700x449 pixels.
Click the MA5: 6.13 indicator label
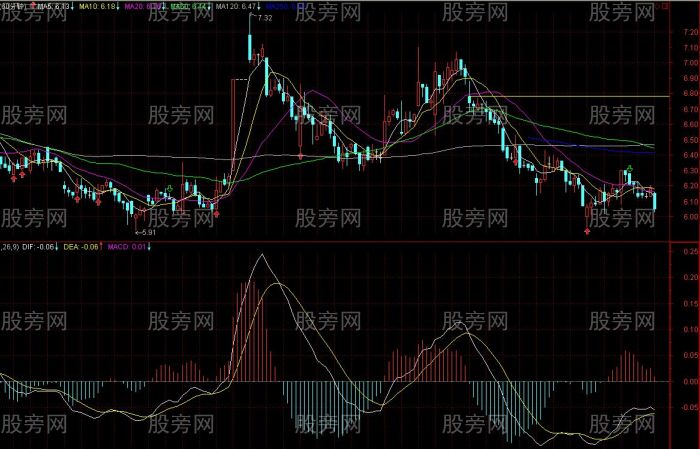pos(54,6)
